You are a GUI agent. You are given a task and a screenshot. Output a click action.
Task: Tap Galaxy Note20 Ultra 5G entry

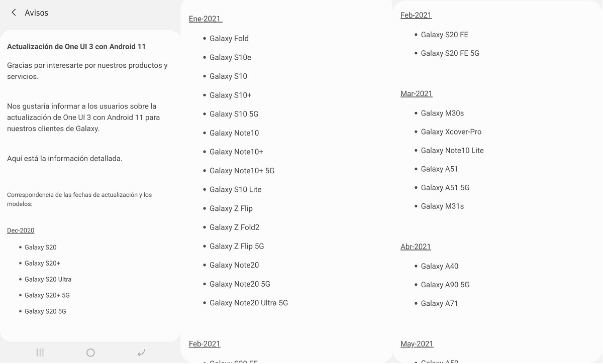click(248, 303)
